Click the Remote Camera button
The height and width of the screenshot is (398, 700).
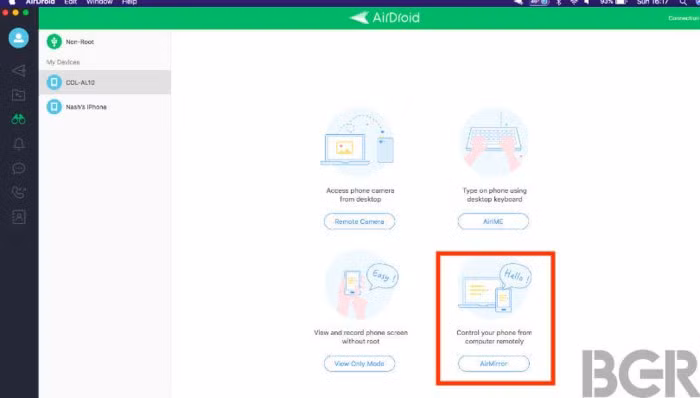(x=359, y=221)
